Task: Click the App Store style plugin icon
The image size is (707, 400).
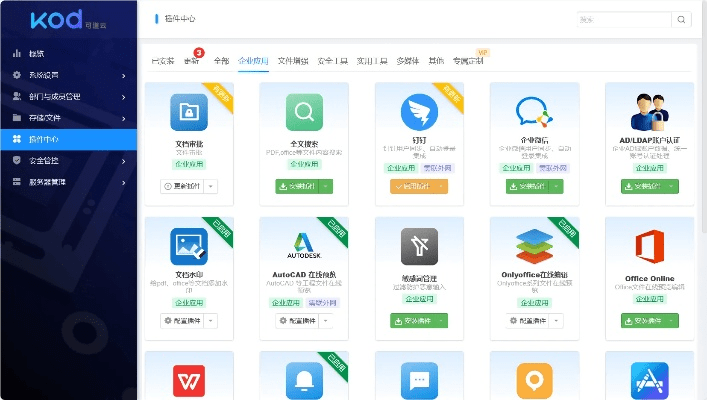Action: point(650,381)
